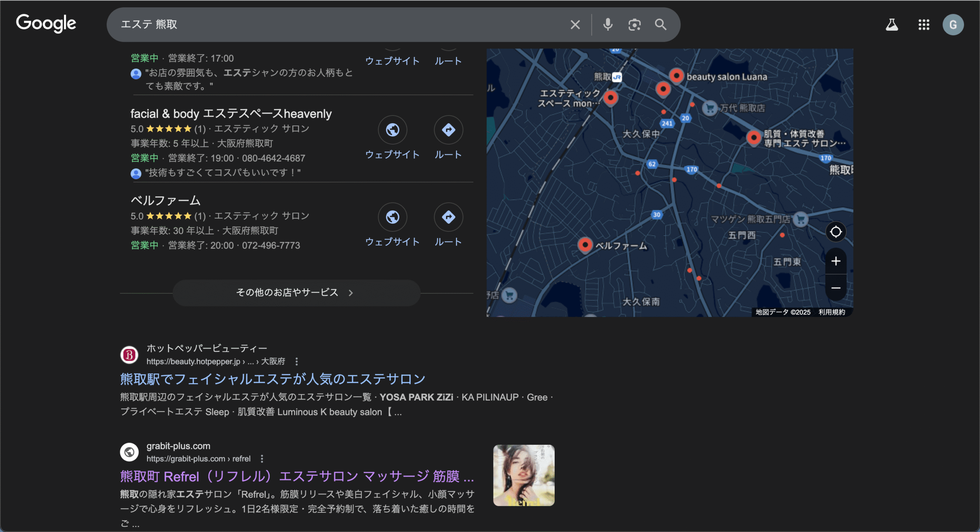Viewport: 980px width, 532px height.
Task: Open the three-dot menu for grabit-plus.com result
Action: point(262,458)
